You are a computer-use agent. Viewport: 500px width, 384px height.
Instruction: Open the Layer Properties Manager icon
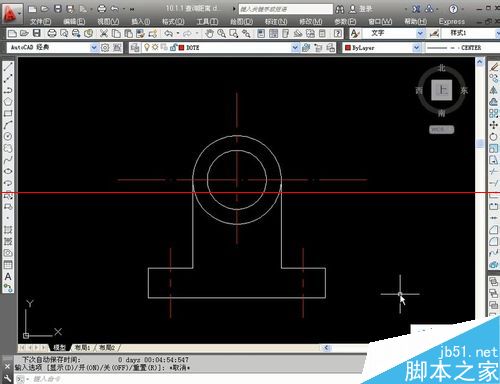[x=135, y=48]
